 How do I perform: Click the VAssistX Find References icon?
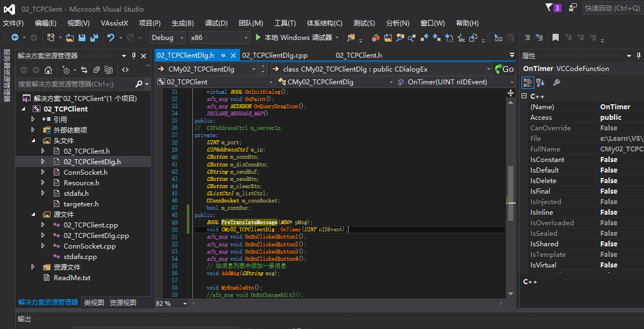coord(412,38)
